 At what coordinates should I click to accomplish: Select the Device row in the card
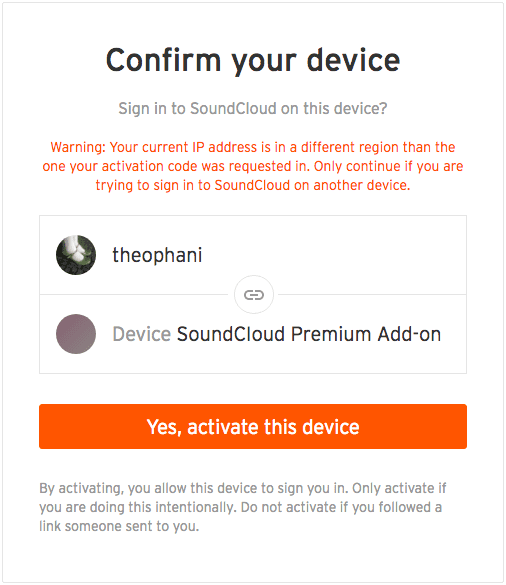[253, 334]
